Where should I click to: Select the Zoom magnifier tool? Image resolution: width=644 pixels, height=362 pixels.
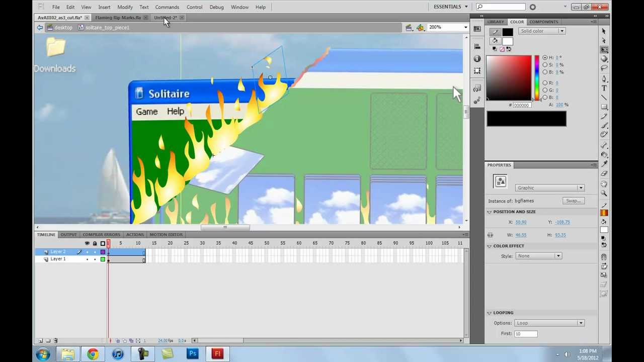604,193
